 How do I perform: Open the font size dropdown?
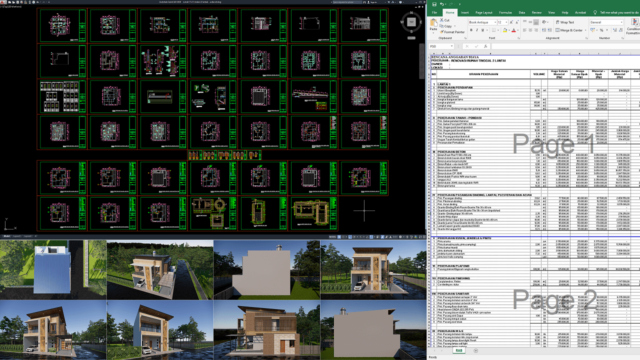(x=507, y=22)
